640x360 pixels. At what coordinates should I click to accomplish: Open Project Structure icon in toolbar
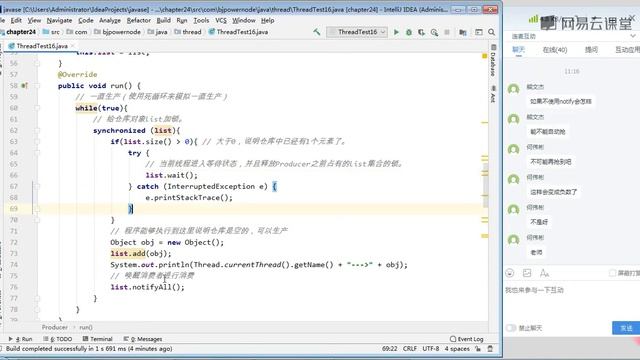pos(463,32)
